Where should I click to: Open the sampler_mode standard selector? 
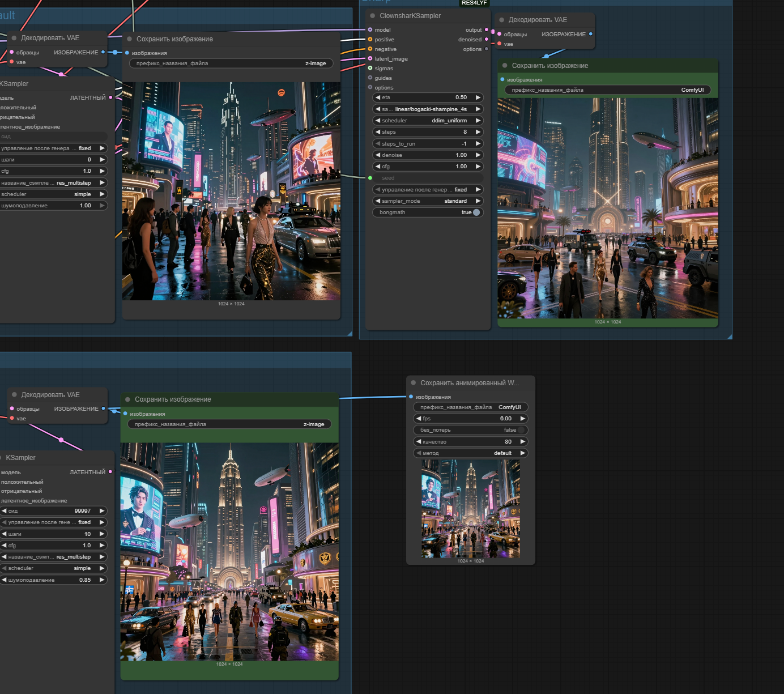(428, 201)
